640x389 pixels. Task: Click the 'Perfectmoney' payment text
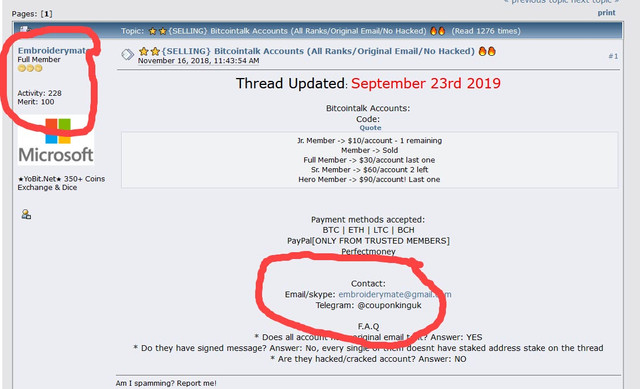point(368,252)
